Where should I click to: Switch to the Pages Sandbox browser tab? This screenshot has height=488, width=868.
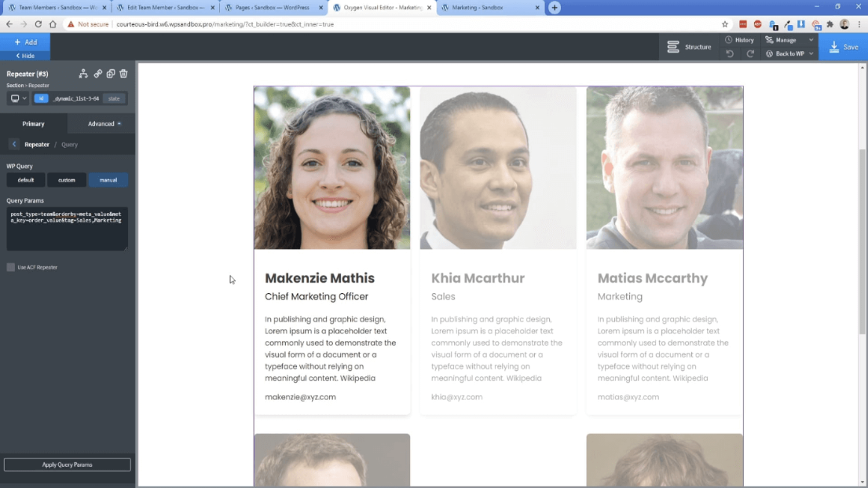point(272,8)
